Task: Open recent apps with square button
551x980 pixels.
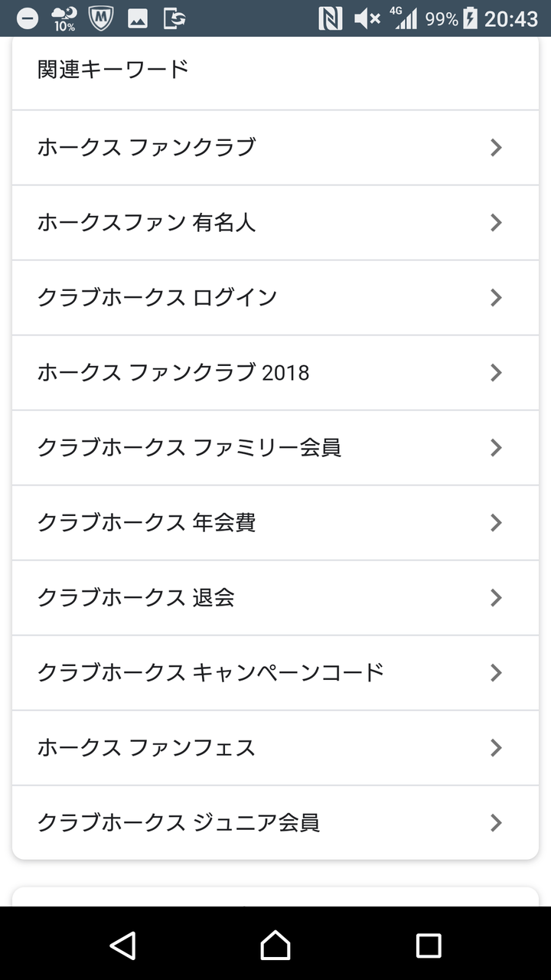Action: [428, 945]
